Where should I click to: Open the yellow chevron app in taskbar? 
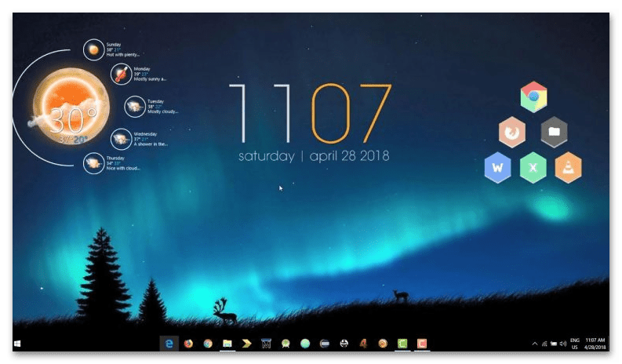(x=247, y=344)
